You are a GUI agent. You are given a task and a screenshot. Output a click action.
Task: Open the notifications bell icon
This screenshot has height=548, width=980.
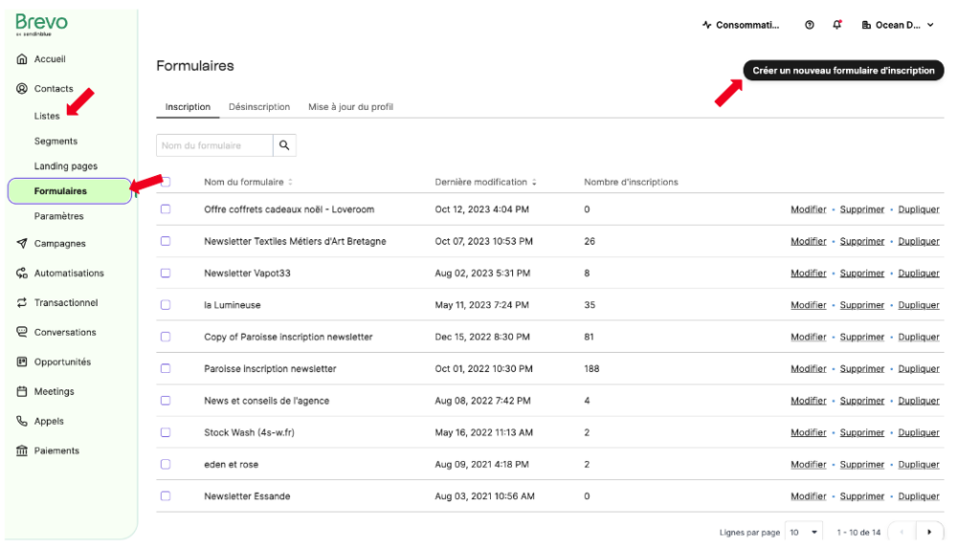point(837,25)
